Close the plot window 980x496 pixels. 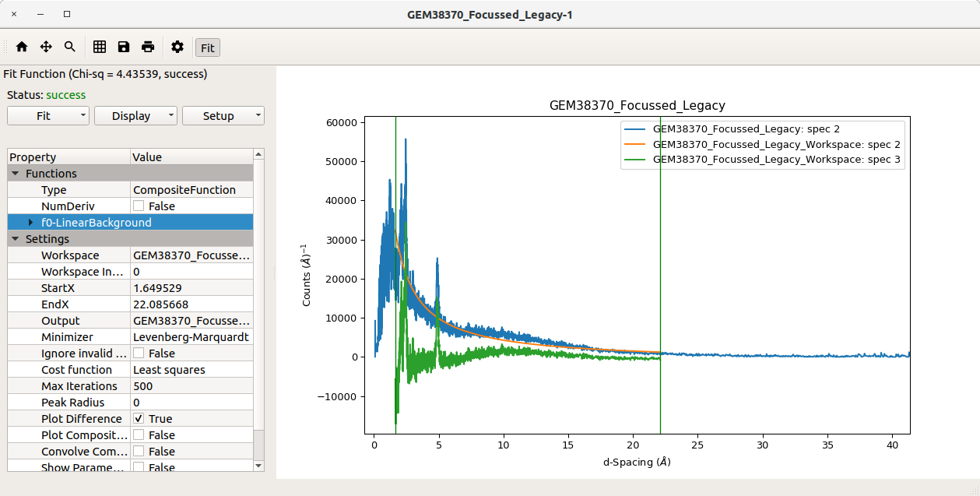click(14, 14)
